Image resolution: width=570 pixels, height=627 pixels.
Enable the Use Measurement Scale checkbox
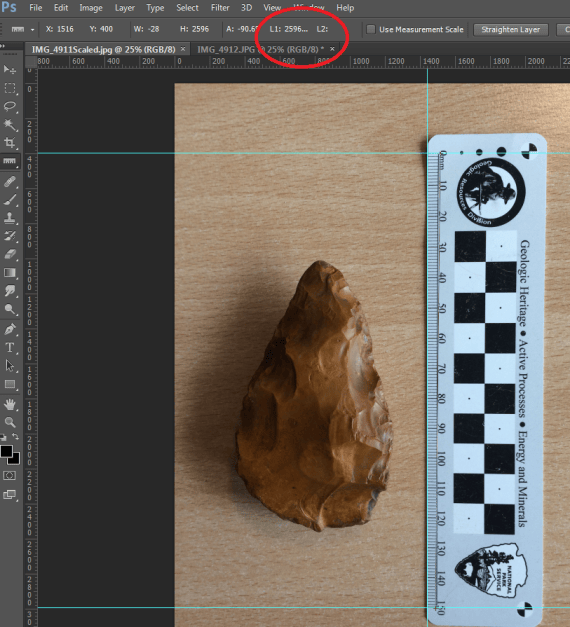coord(371,29)
